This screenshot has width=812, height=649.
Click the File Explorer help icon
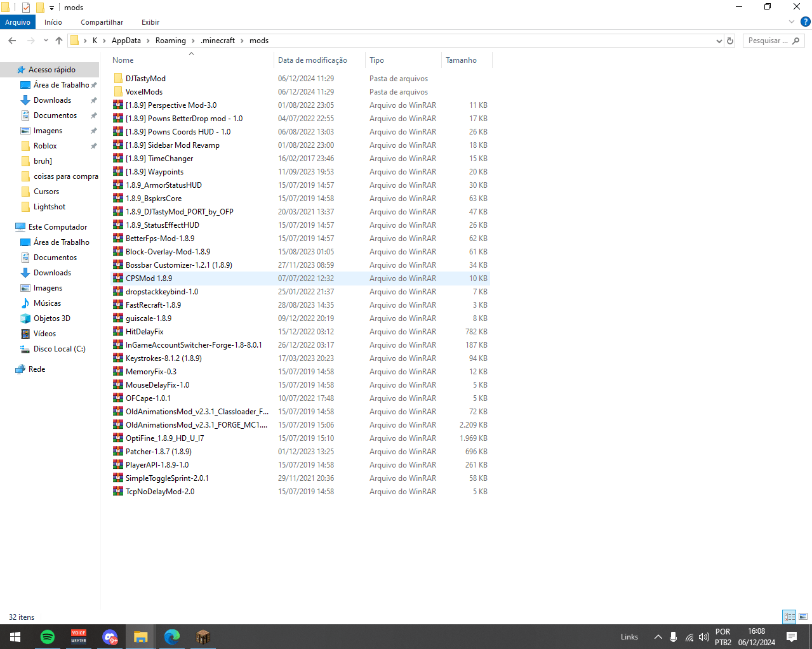coord(805,22)
